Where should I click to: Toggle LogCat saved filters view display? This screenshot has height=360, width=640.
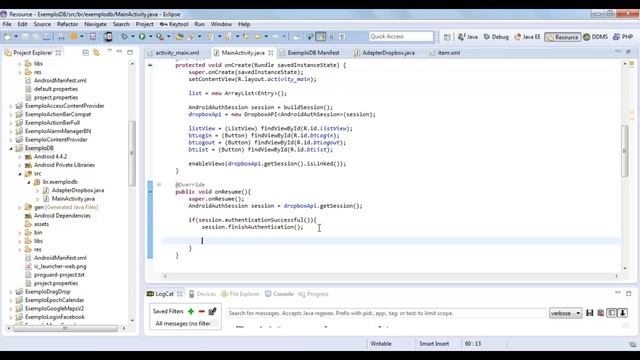611,313
